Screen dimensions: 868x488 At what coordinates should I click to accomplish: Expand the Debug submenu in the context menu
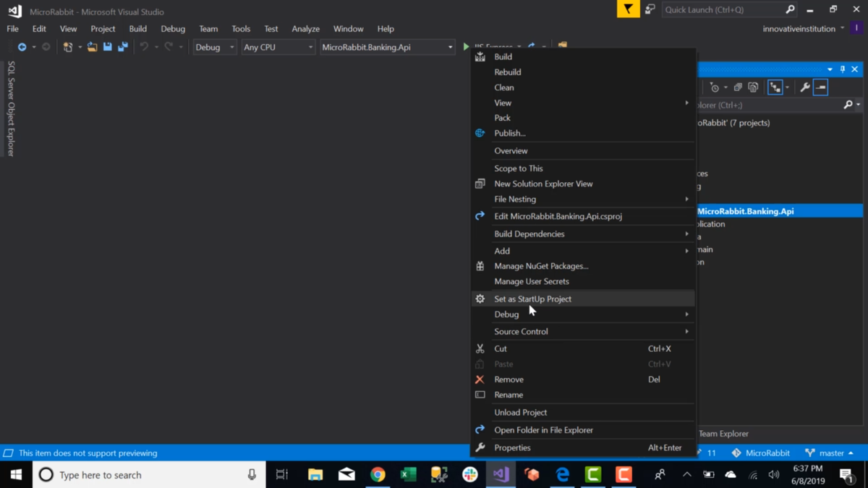pos(583,314)
